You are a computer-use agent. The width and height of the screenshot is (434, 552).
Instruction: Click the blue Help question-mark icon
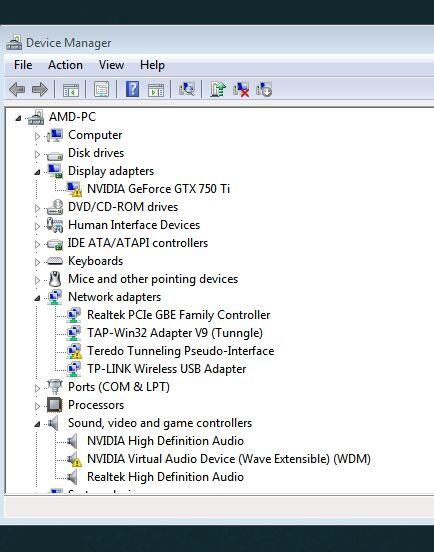132,89
